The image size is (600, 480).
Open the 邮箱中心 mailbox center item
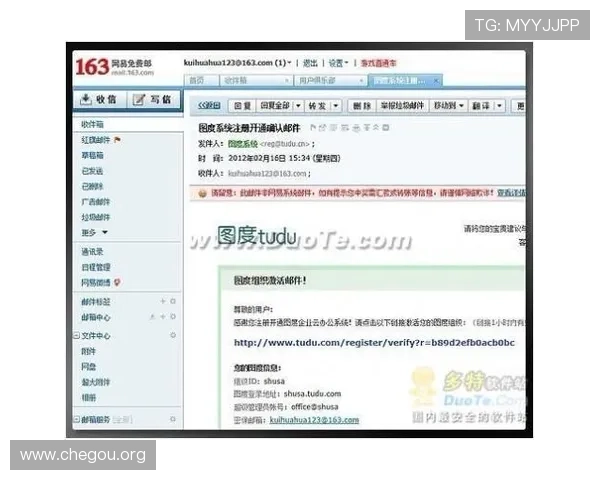pyautogui.click(x=96, y=317)
